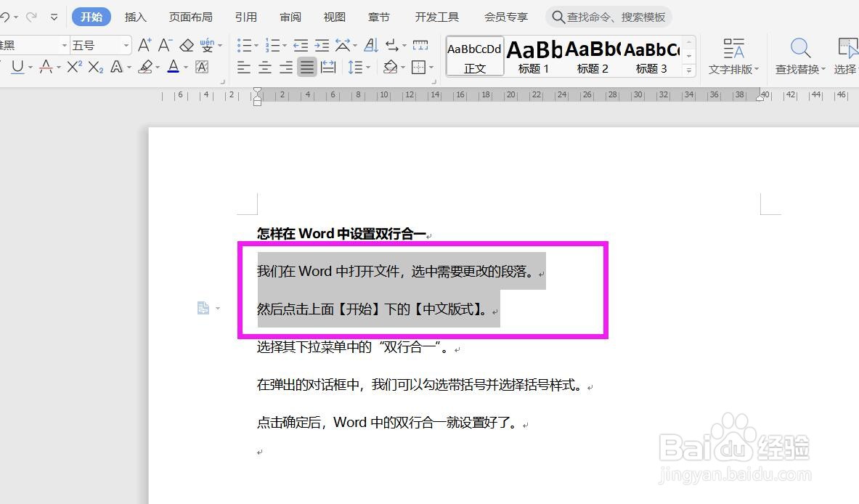Click the decrease indent icon

click(x=300, y=45)
